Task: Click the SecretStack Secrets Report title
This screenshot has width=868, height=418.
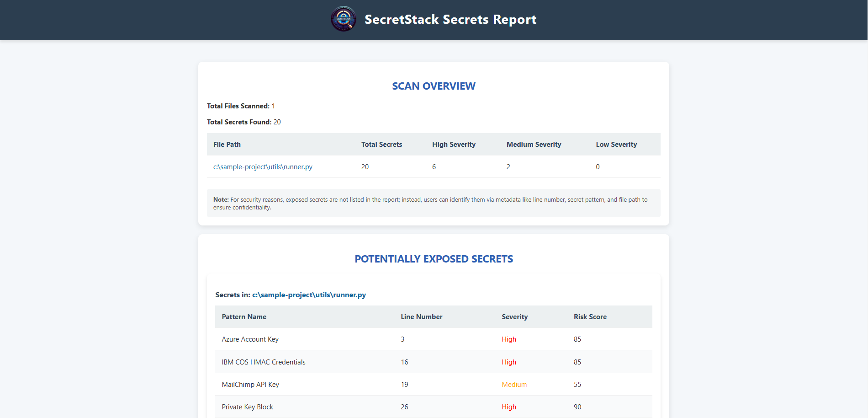Action: (450, 19)
